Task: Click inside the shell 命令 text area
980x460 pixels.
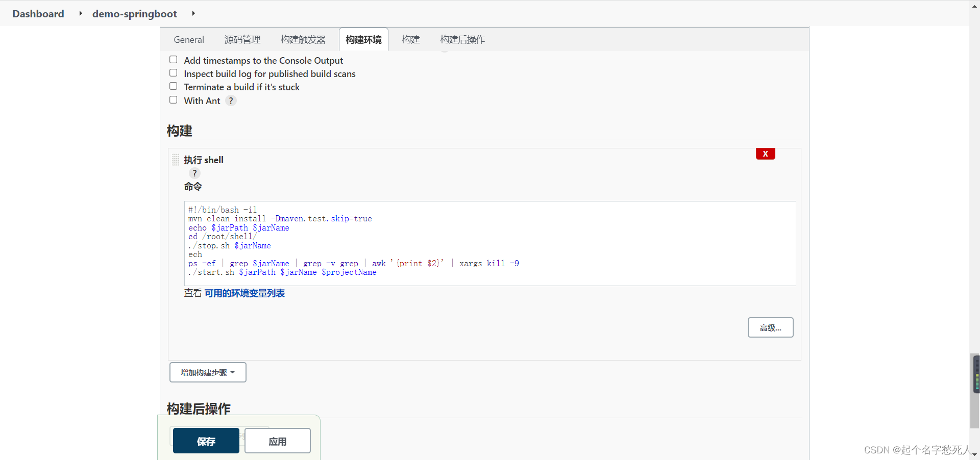Action: [x=490, y=243]
